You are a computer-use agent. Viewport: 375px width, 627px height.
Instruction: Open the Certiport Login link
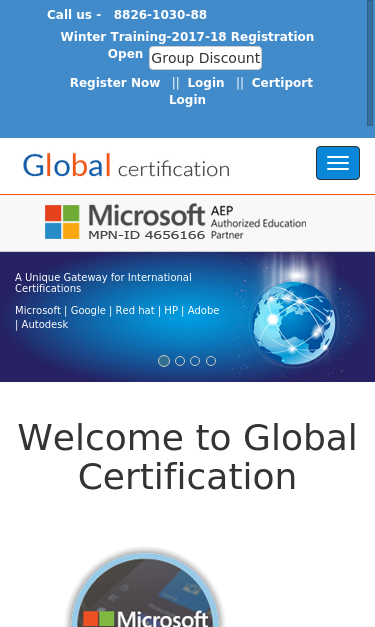[x=241, y=91]
